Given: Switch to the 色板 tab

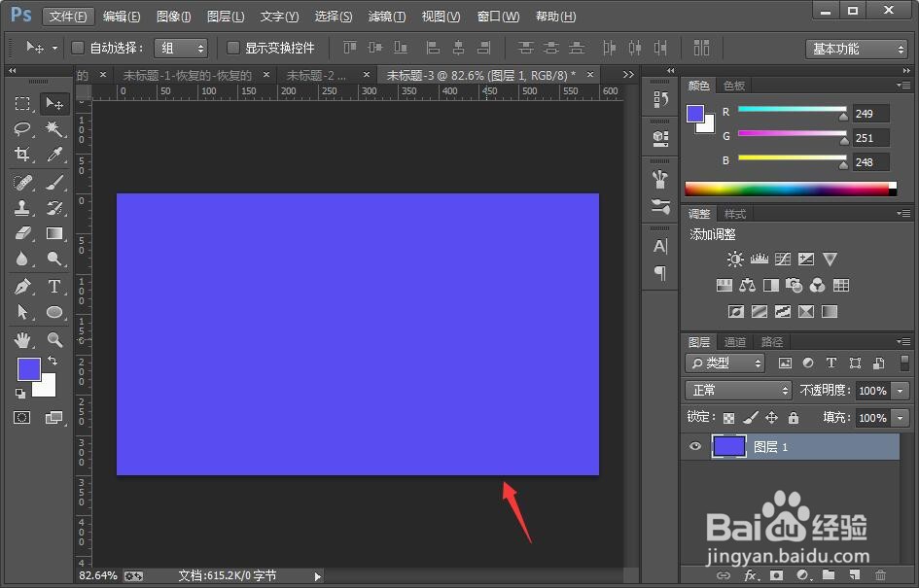Looking at the screenshot, I should (734, 86).
